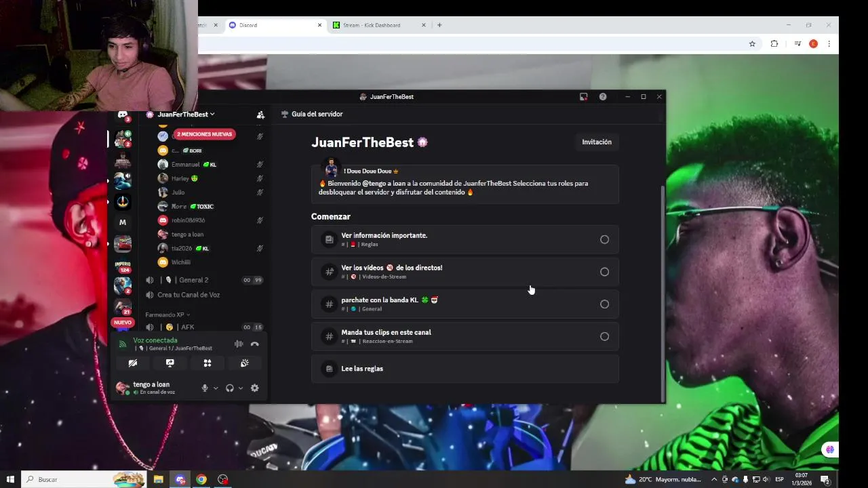
Task: Open user settings gear
Action: point(255,388)
